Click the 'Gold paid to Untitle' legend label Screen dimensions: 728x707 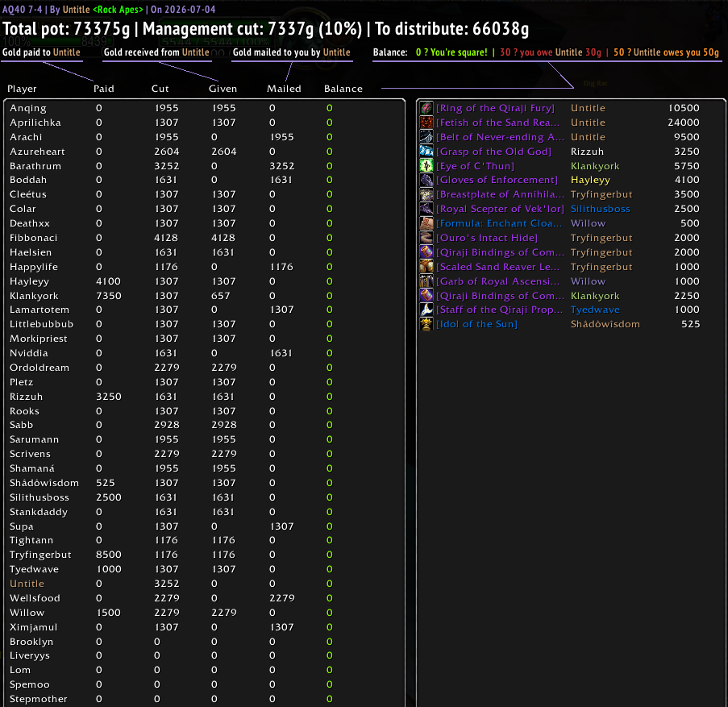41,52
